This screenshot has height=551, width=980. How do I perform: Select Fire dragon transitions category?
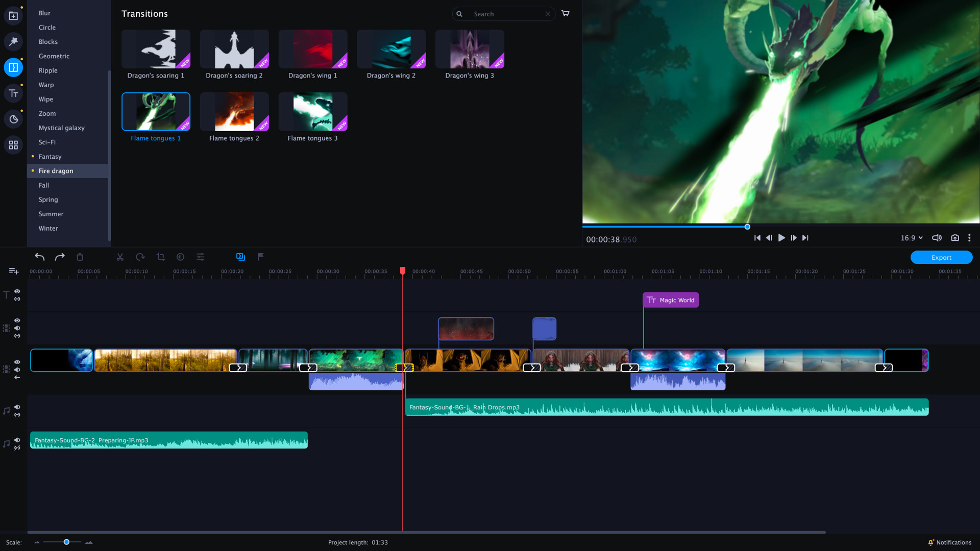point(57,170)
